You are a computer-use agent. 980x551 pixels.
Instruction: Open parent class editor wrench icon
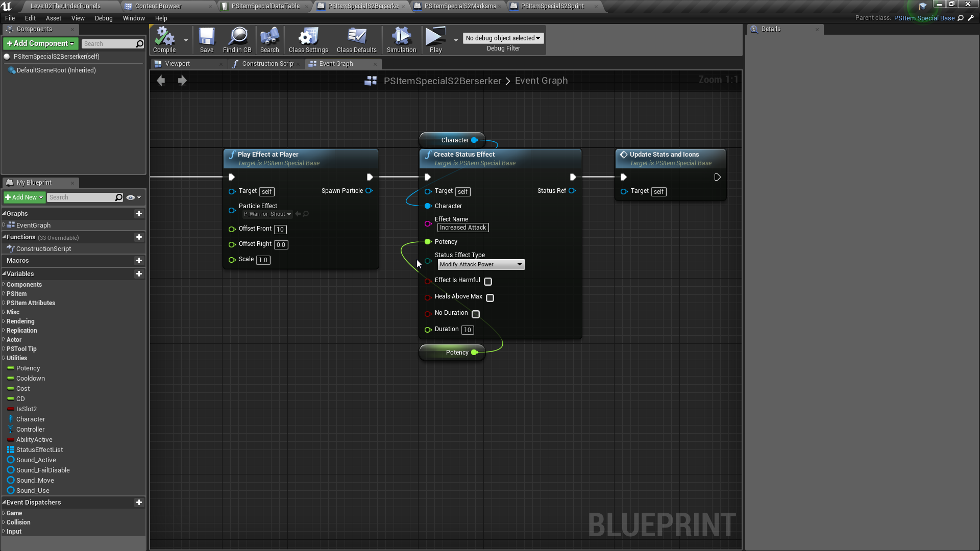(x=971, y=18)
